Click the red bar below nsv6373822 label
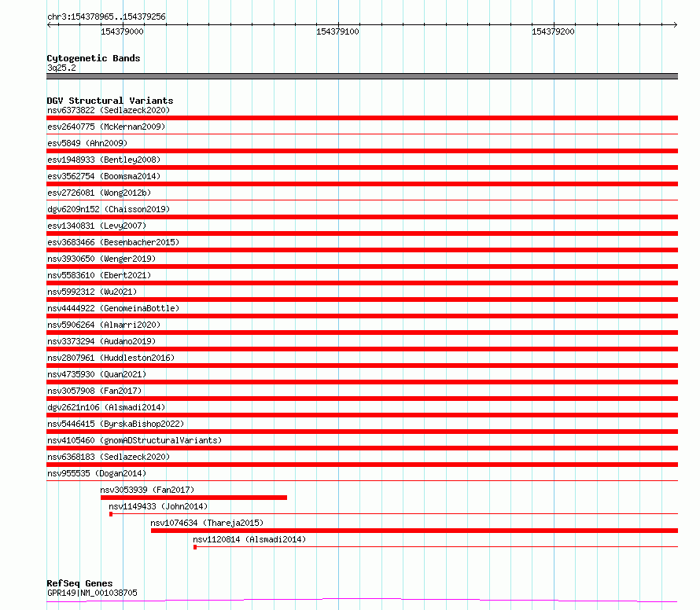 coord(362,118)
